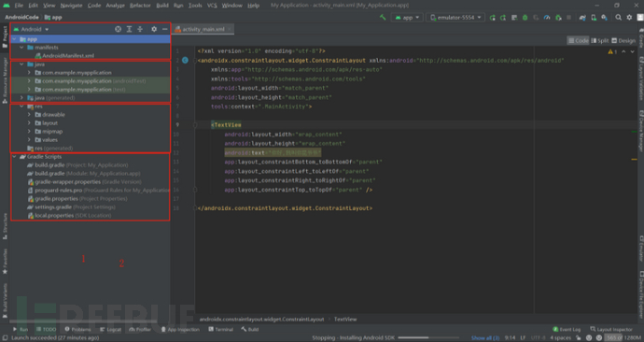This screenshot has height=342, width=644.
Task: Toggle the Resource Manager side tab
Action: [x=5, y=80]
